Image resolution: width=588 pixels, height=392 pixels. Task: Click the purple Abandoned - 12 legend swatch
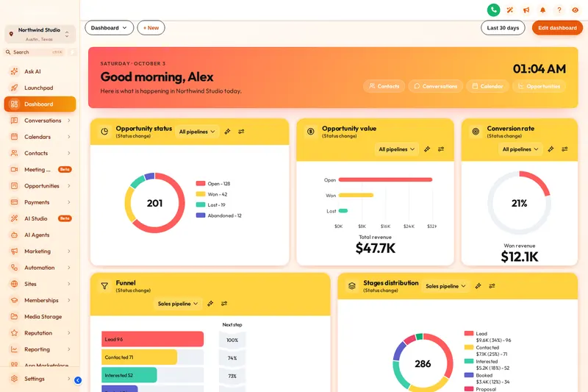pyautogui.click(x=201, y=215)
